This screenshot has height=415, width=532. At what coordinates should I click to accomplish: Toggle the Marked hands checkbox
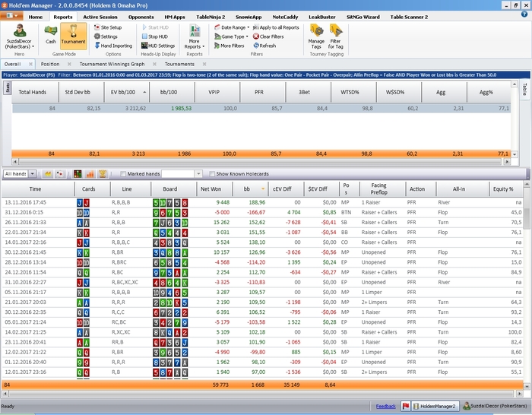click(123, 174)
